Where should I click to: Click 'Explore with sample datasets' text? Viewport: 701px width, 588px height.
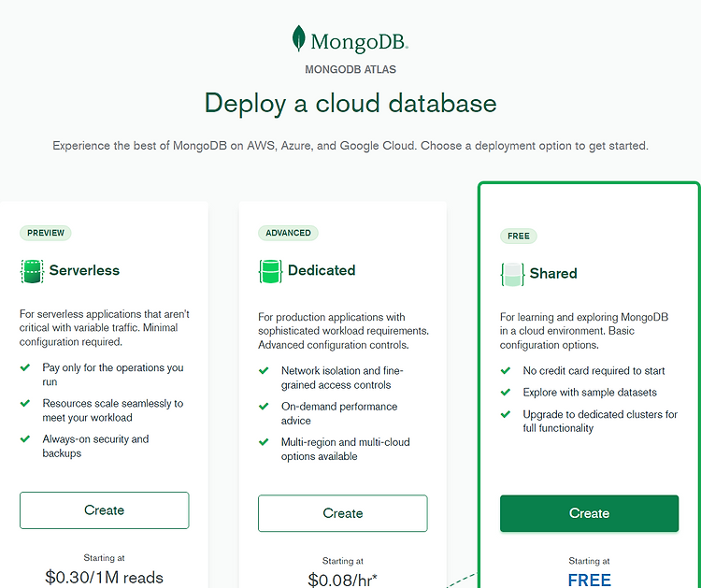pos(590,392)
